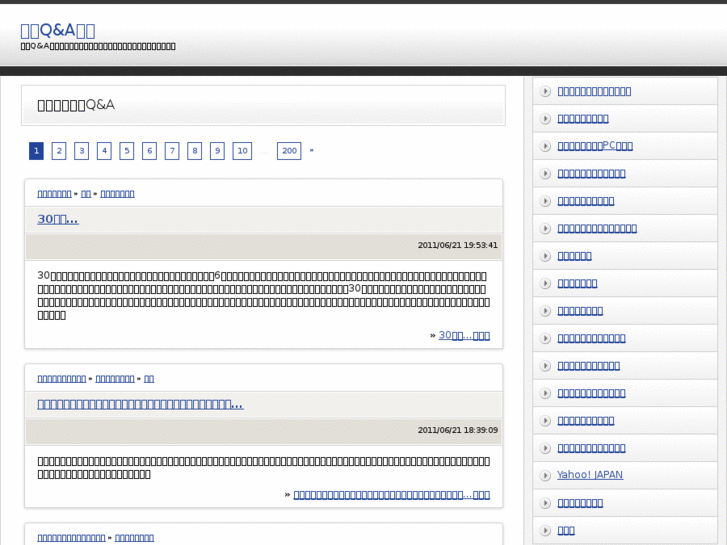This screenshot has height=545, width=727.
Task: Open the Yahoo! JAPAN sidebar link
Action: [590, 474]
